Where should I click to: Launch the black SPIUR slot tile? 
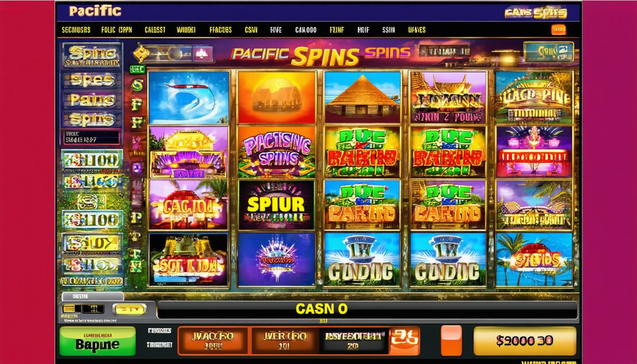(x=276, y=205)
